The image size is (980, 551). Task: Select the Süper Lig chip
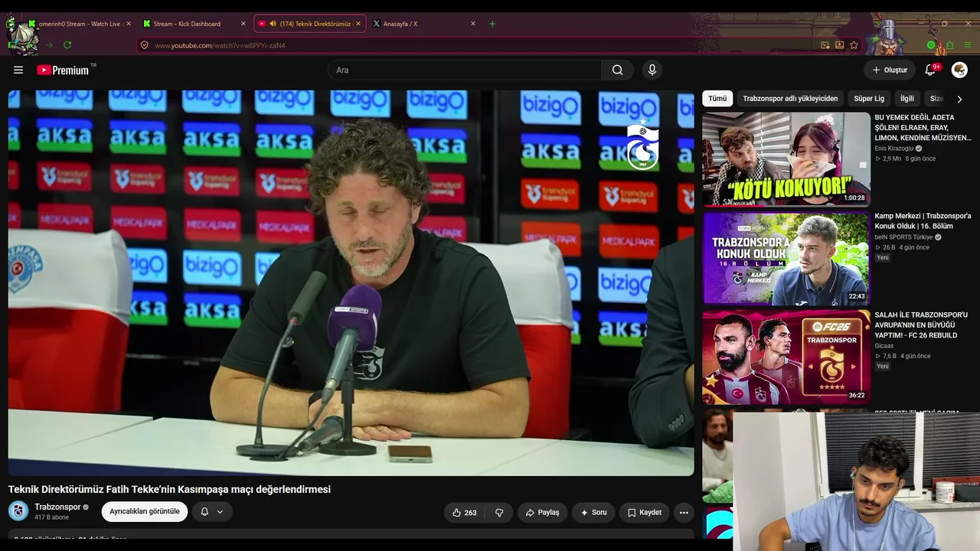click(869, 99)
